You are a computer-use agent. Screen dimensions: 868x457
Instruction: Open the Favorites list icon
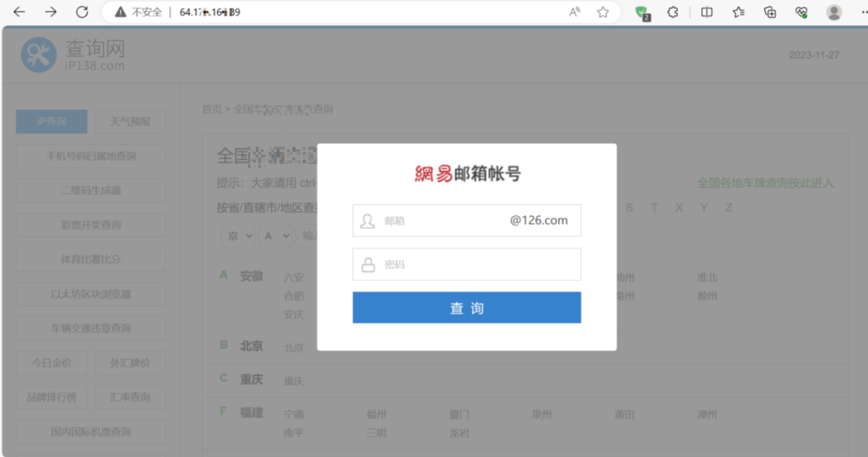[739, 12]
